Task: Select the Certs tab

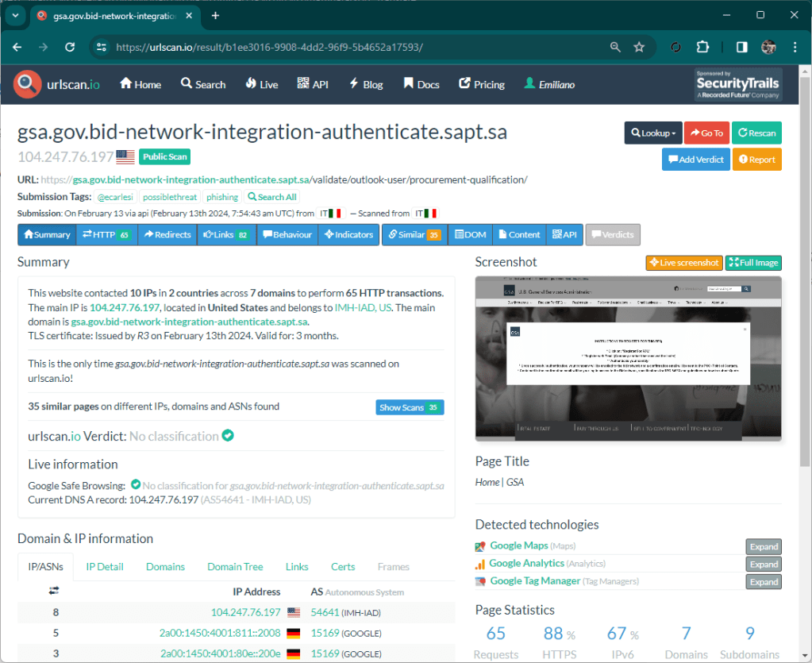Action: coord(343,567)
